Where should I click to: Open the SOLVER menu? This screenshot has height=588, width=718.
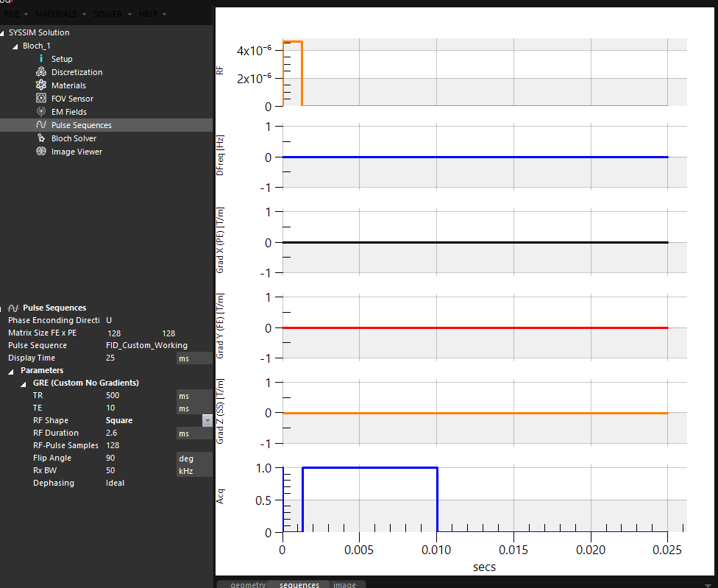[x=112, y=14]
